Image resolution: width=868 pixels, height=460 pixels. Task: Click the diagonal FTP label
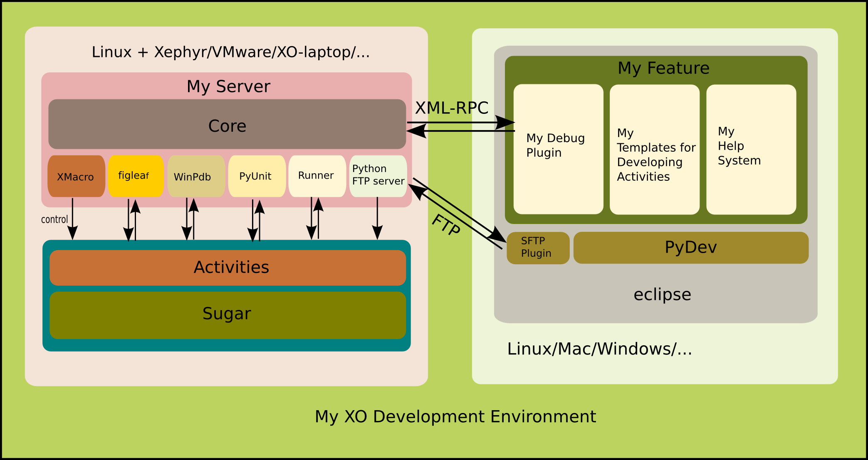tap(446, 225)
